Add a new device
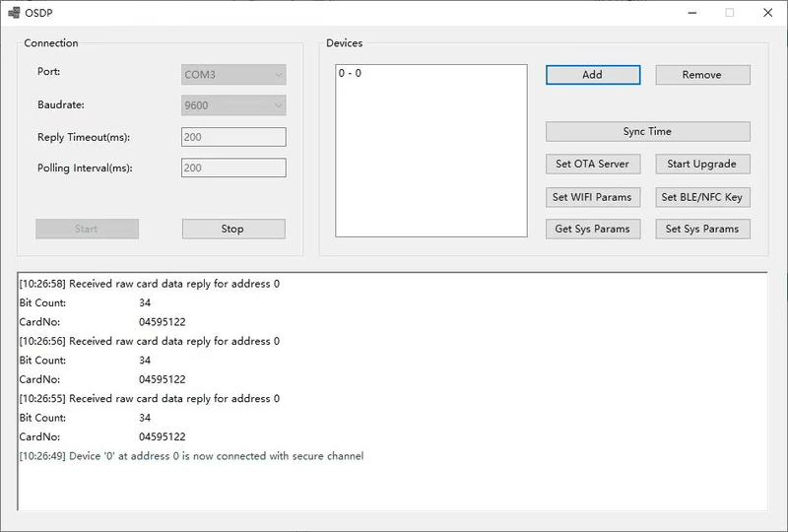 (593, 75)
